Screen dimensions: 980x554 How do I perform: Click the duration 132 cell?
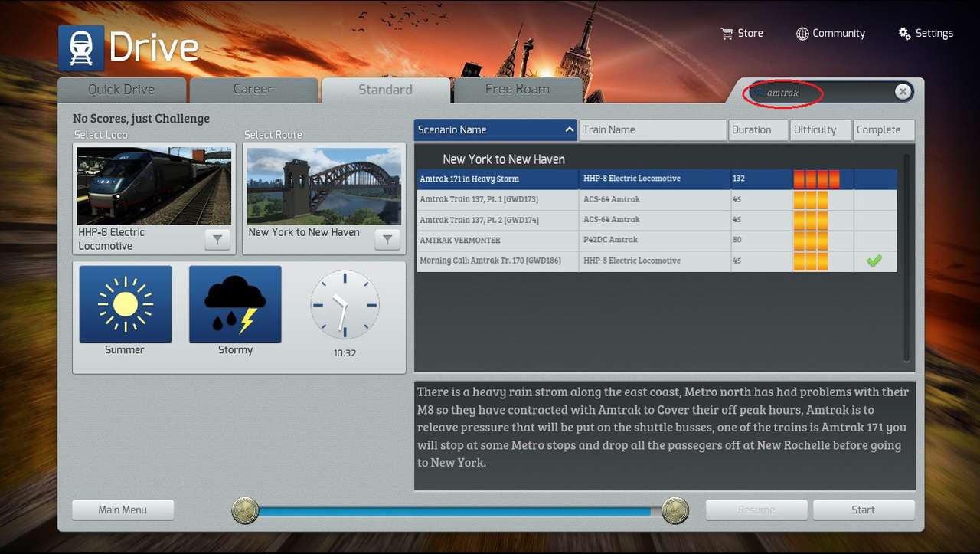pos(761,179)
